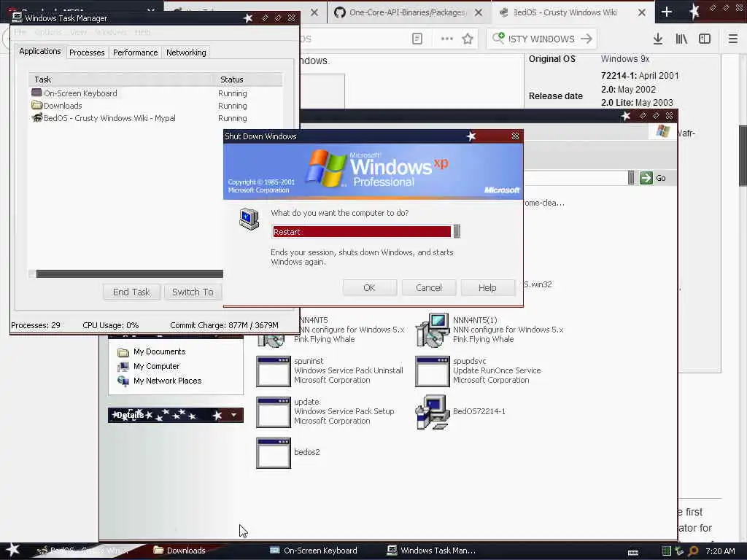Open Help in Shut Down dialog

coord(487,287)
